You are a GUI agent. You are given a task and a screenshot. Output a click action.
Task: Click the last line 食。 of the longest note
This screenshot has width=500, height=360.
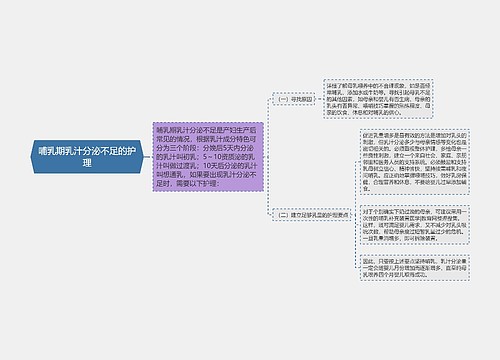click(x=367, y=189)
